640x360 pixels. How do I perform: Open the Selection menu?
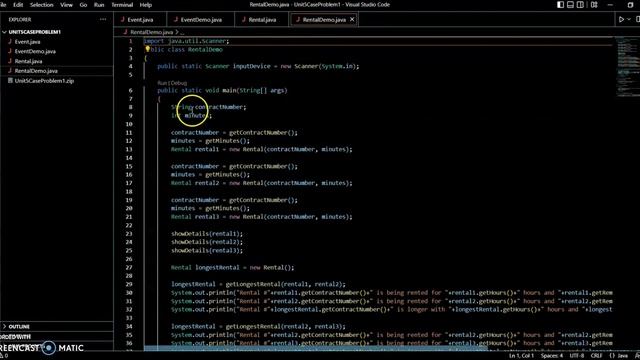[41, 5]
